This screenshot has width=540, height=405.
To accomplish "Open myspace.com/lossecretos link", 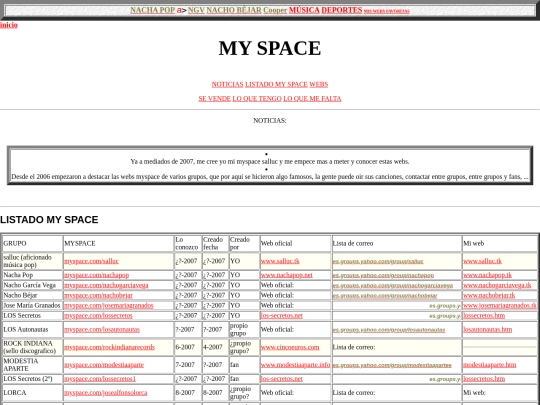I will (x=98, y=315).
